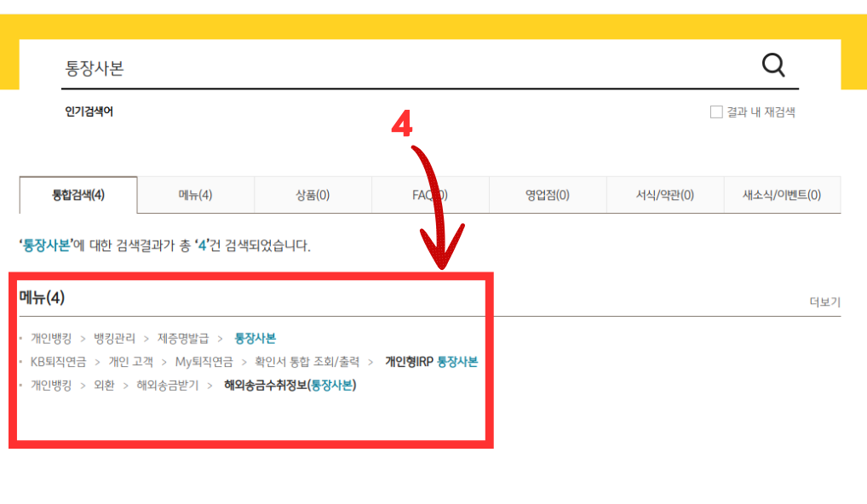Viewport: 867px width, 504px height.
Task: Open the 상품(0) tab
Action: 313,195
